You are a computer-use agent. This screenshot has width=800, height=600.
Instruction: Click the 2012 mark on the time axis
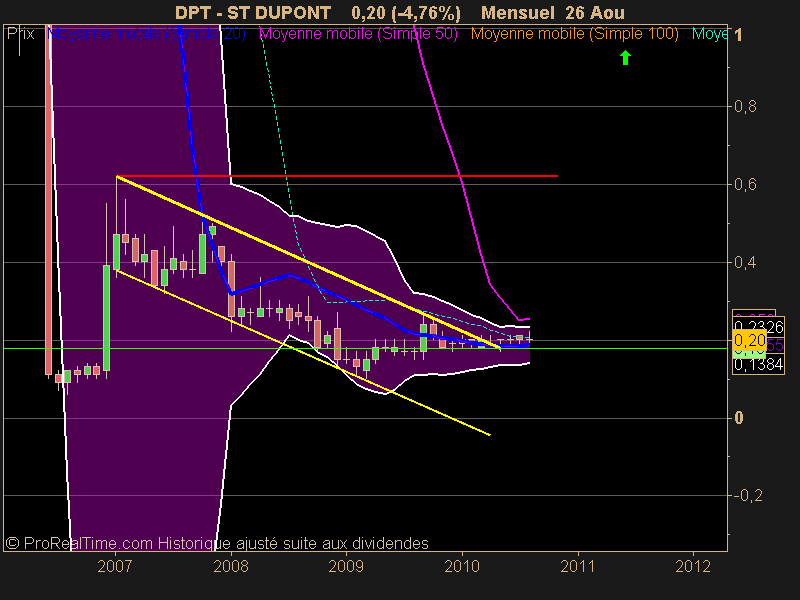tap(693, 566)
